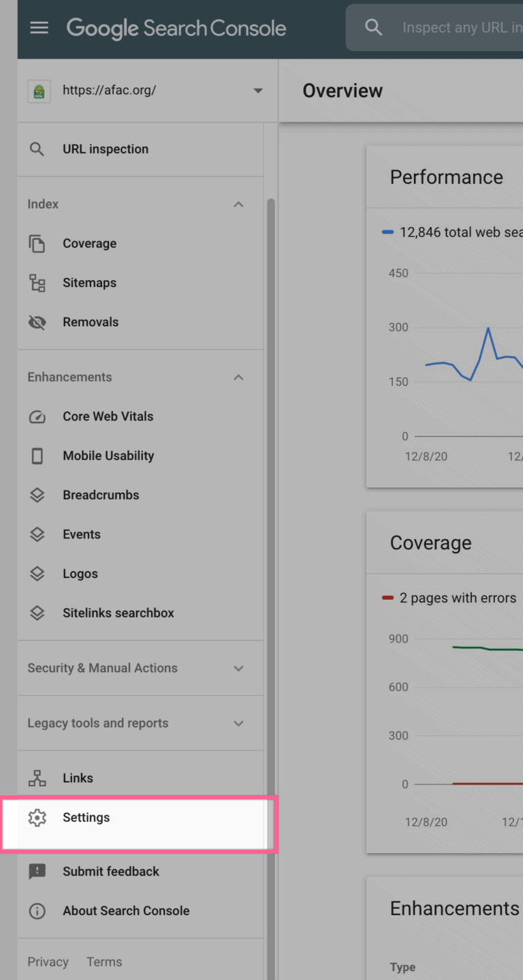
Task: Click the Enhancements card title
Action: (455, 908)
